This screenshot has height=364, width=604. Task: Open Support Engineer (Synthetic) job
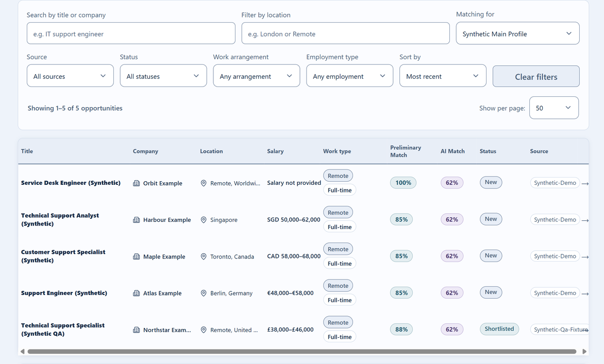coord(64,293)
